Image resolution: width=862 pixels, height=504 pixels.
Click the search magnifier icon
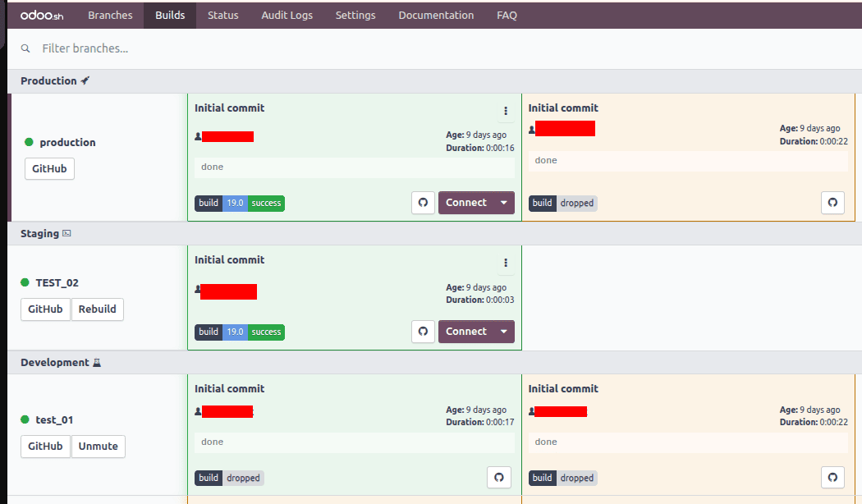(25, 48)
